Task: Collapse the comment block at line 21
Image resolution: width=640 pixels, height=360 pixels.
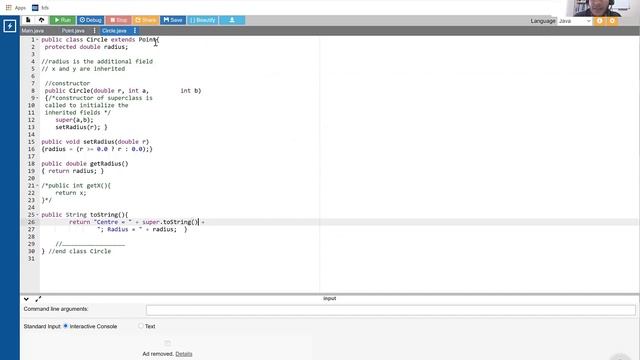Action: 38,186
